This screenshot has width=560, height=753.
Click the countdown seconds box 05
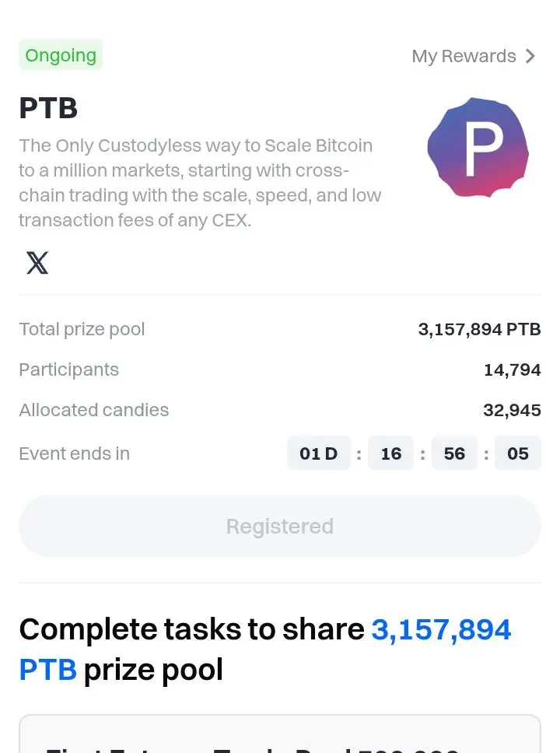click(x=518, y=453)
